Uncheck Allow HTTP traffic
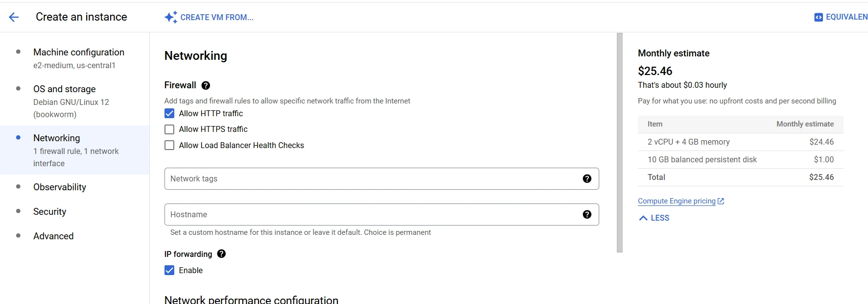This screenshot has width=868, height=304. point(169,114)
